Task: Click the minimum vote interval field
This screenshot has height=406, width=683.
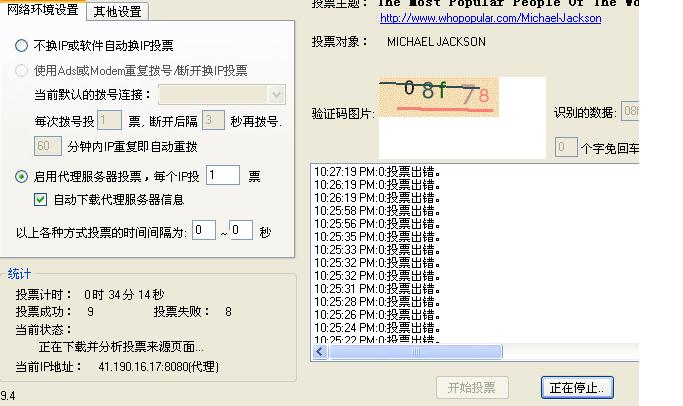Action: tap(204, 230)
